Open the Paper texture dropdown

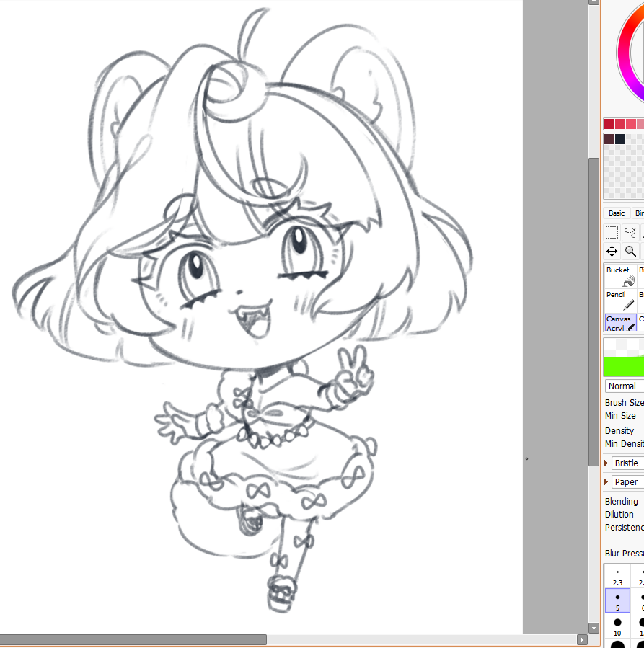click(x=627, y=482)
